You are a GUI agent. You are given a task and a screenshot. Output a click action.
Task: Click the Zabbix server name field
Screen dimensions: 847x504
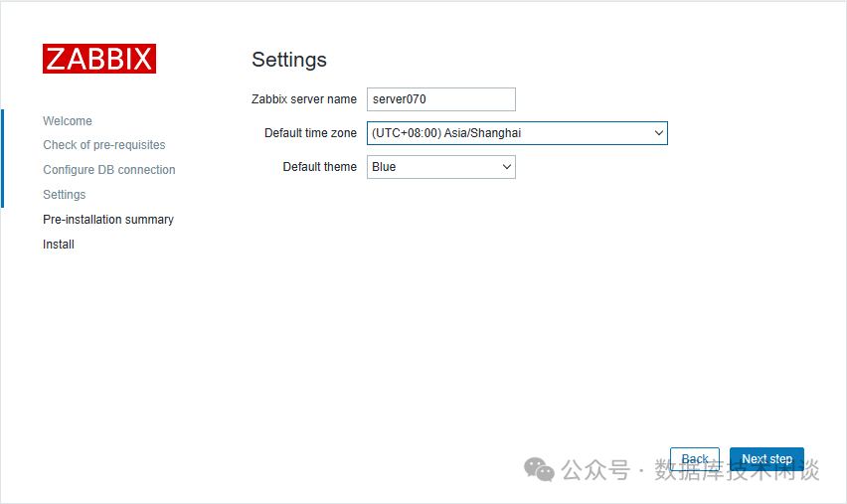coord(440,99)
